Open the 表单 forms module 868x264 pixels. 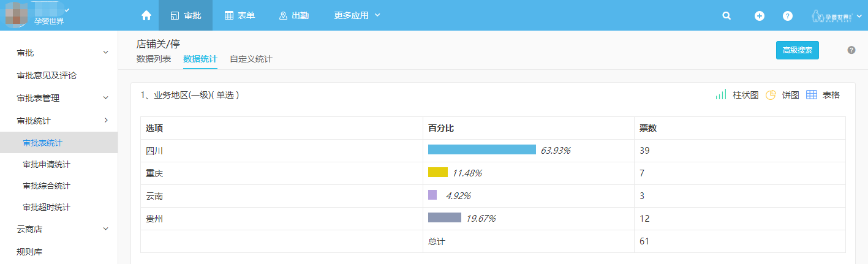point(240,15)
